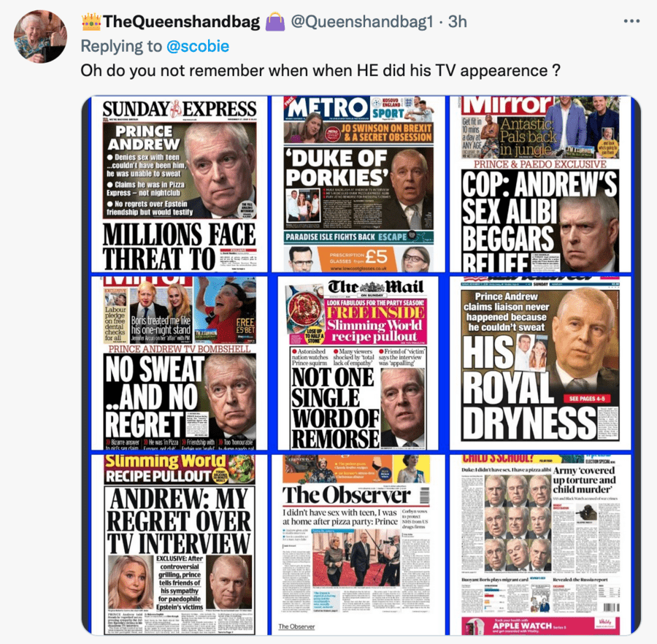
Task: Open the 'Andrew: My Regret Over TV Interview' page
Action: click(x=180, y=545)
